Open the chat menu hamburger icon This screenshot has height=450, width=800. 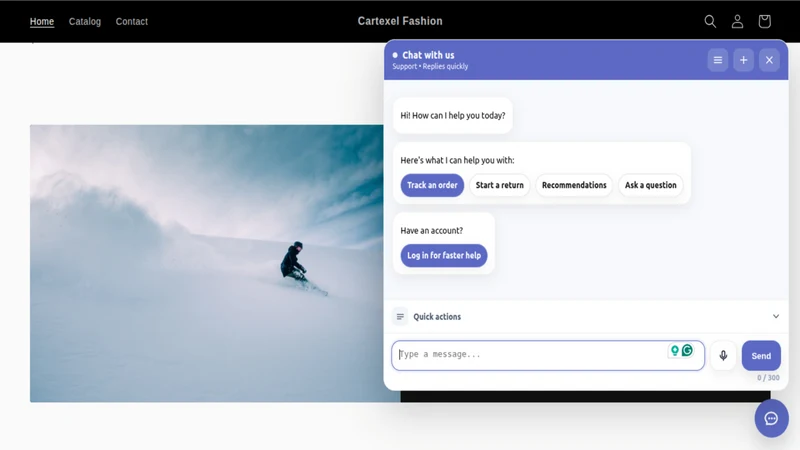[x=718, y=60]
